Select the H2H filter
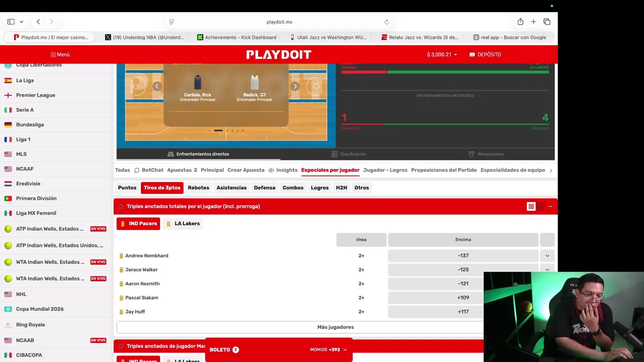The width and height of the screenshot is (644, 362). tap(342, 188)
